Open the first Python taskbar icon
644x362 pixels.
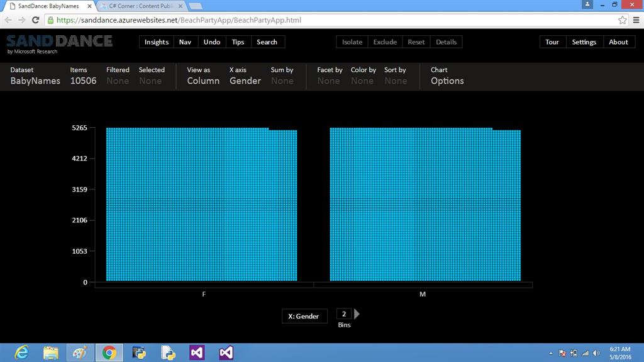(x=139, y=353)
